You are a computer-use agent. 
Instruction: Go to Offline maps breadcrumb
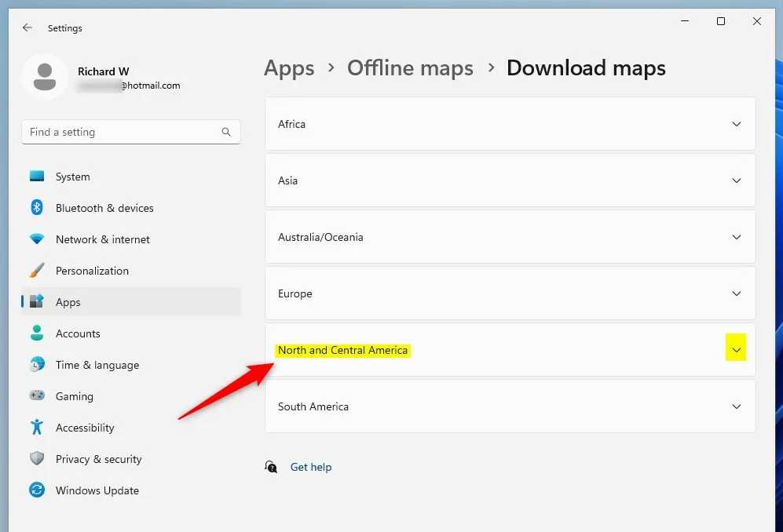(410, 68)
